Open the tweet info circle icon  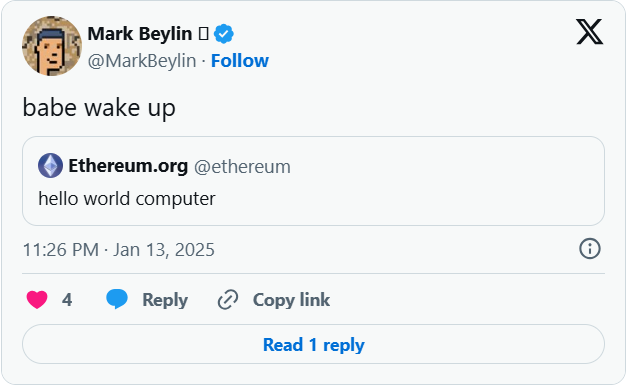point(590,249)
